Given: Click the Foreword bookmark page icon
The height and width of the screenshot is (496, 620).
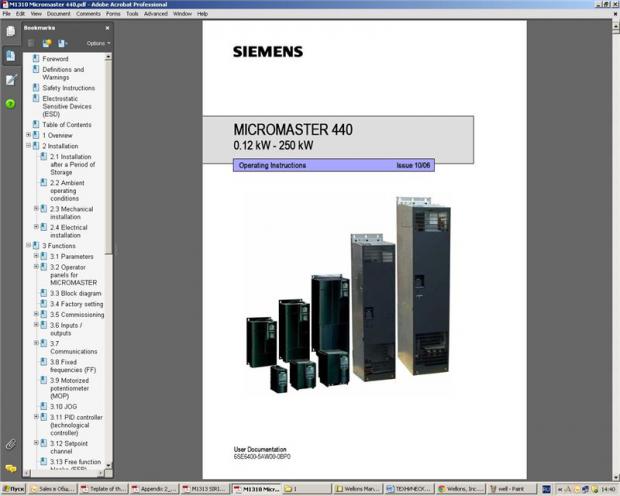Looking at the screenshot, I should click(x=36, y=59).
